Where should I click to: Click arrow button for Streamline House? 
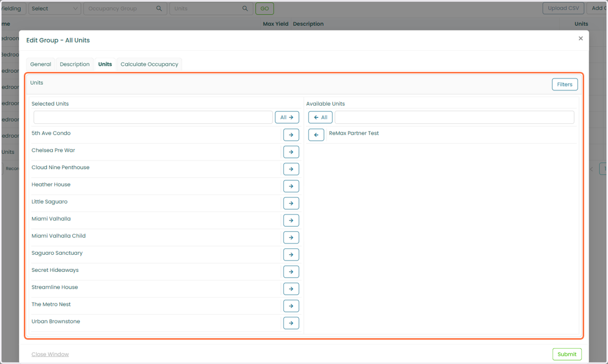(291, 289)
